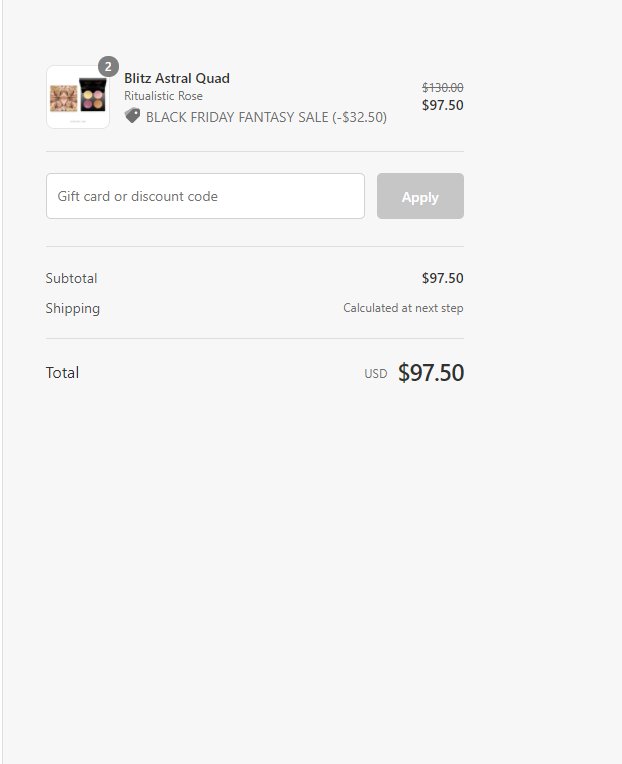Screen dimensions: 622x764
Task: Click the Total label
Action: (62, 373)
